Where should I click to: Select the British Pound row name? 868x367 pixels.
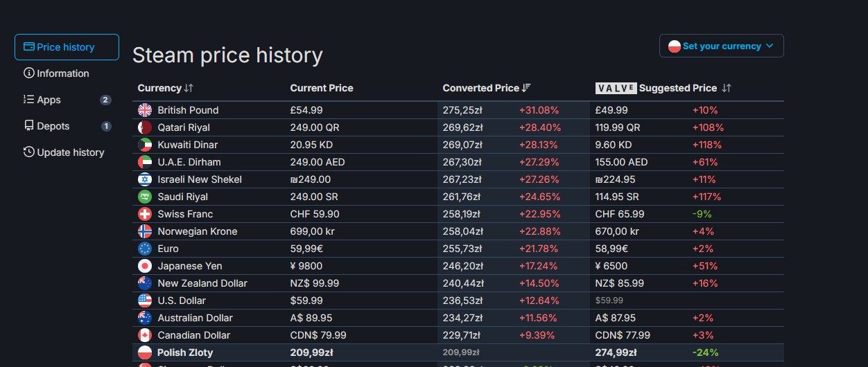(188, 110)
